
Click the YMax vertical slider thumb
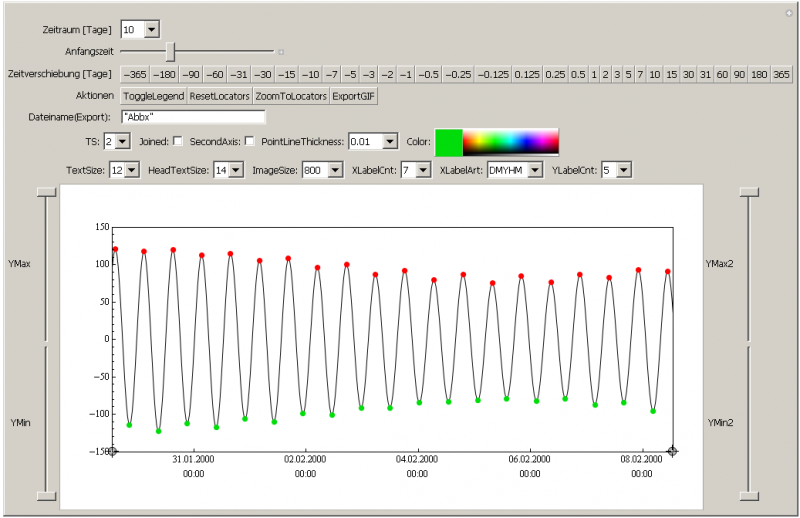click(46, 192)
